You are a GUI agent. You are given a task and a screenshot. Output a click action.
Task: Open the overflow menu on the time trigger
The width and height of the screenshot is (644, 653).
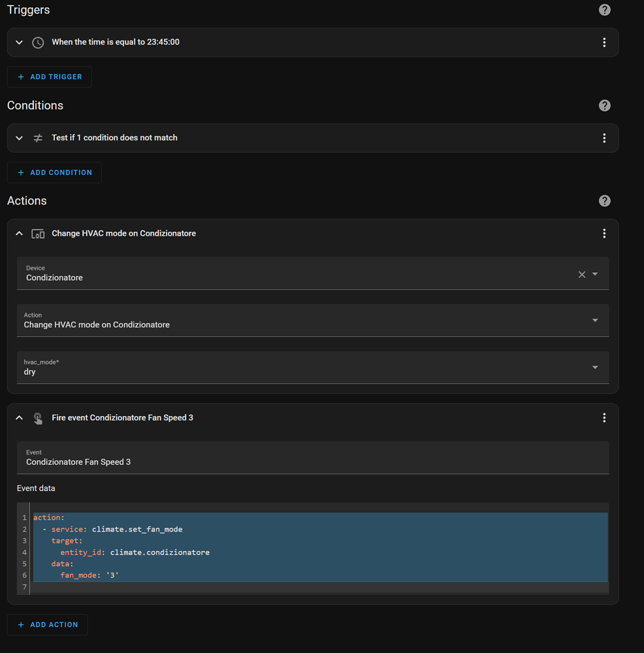click(604, 42)
